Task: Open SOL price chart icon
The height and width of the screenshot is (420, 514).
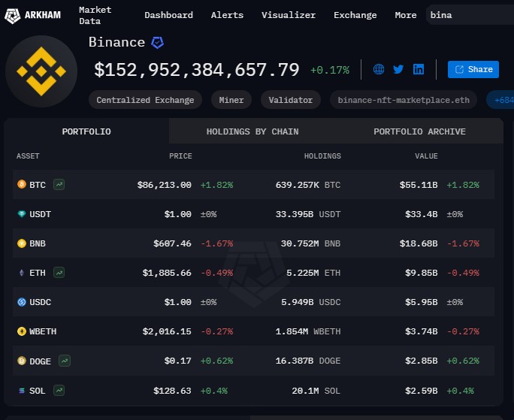Action: (x=59, y=390)
